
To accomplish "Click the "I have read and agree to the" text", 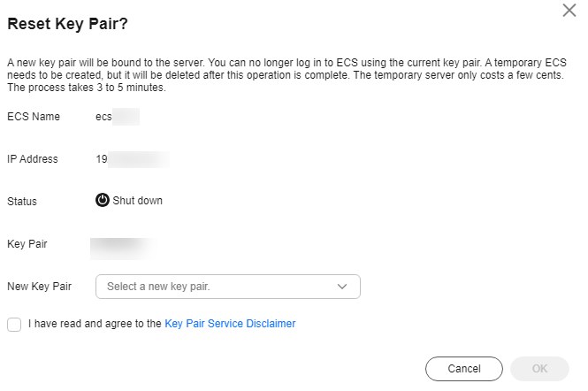I will click(x=95, y=324).
